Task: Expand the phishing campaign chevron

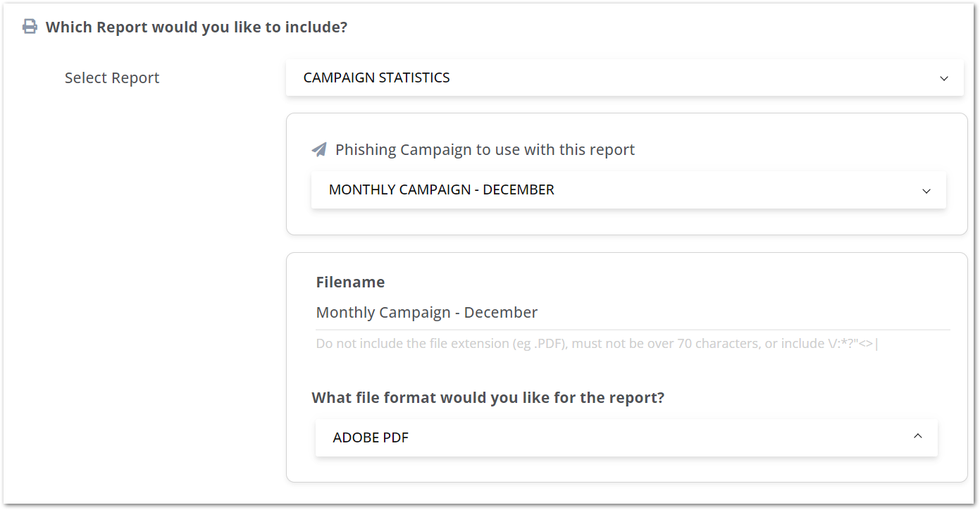Action: [x=926, y=189]
